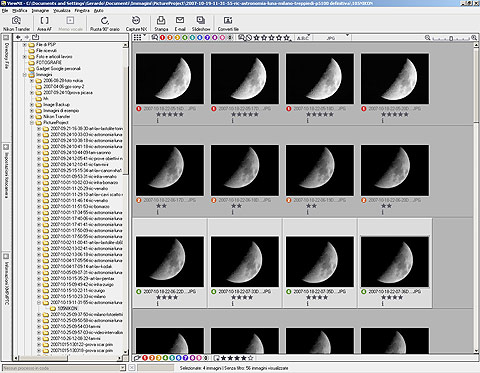This screenshot has height=373, width=480.
Task: Toggle the red label 1 filter
Action: [x=162, y=38]
